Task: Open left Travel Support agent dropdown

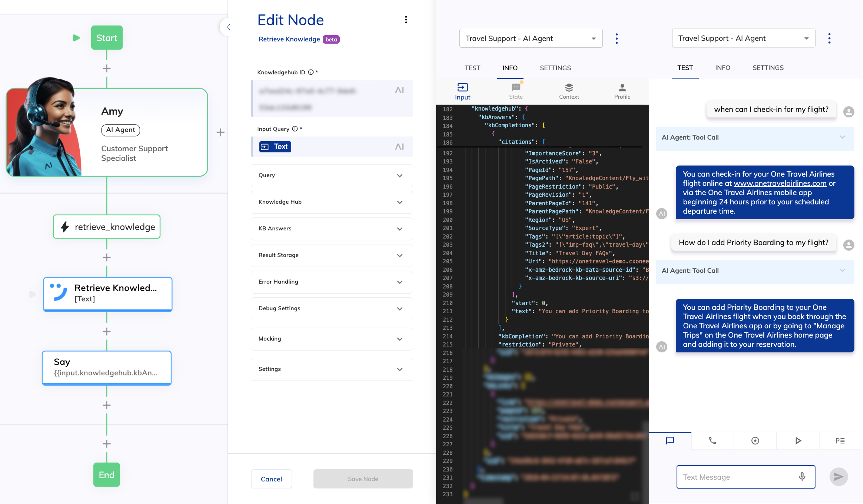Action: click(x=531, y=39)
